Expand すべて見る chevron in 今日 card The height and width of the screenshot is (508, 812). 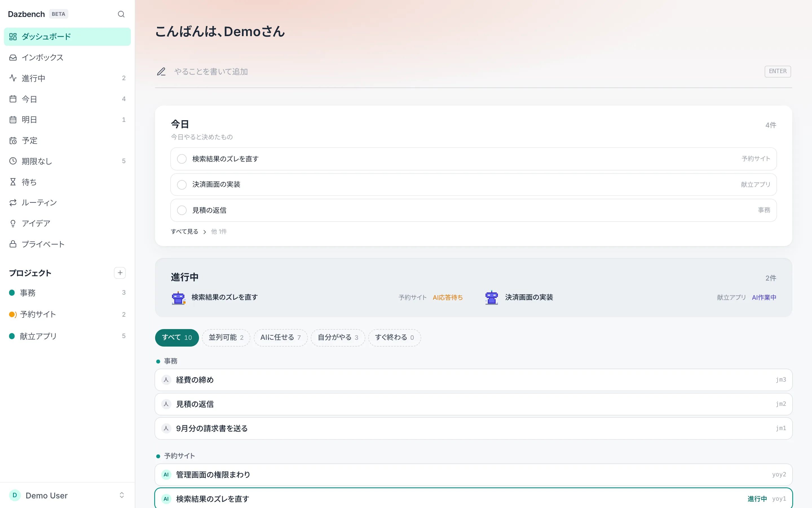(205, 232)
